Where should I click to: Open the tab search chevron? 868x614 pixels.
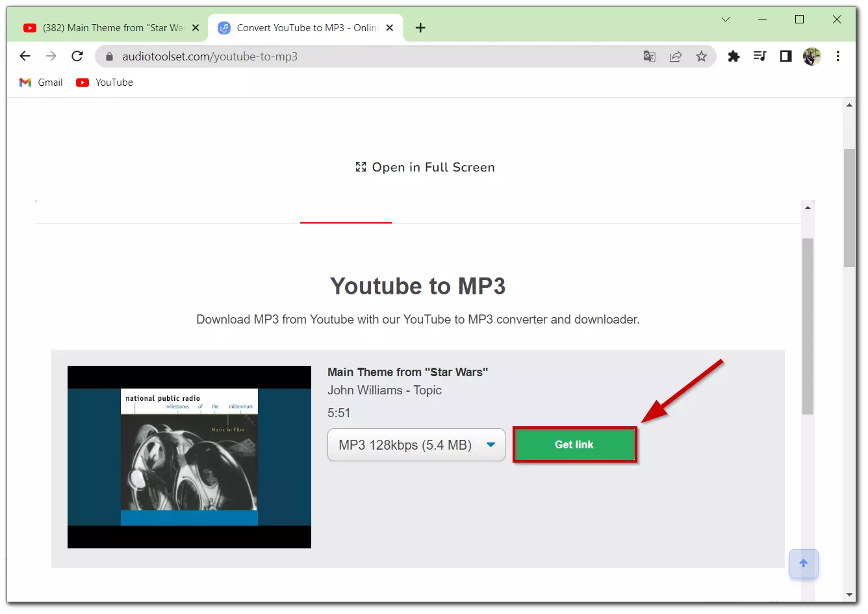pos(726,19)
